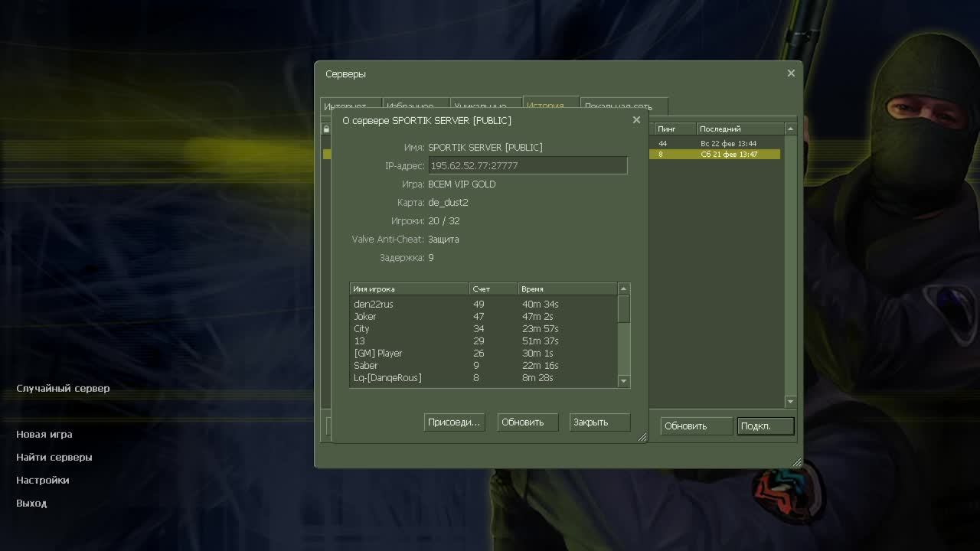Click the server info dialog resize grip
Image resolution: width=980 pixels, height=551 pixels.
[642, 437]
